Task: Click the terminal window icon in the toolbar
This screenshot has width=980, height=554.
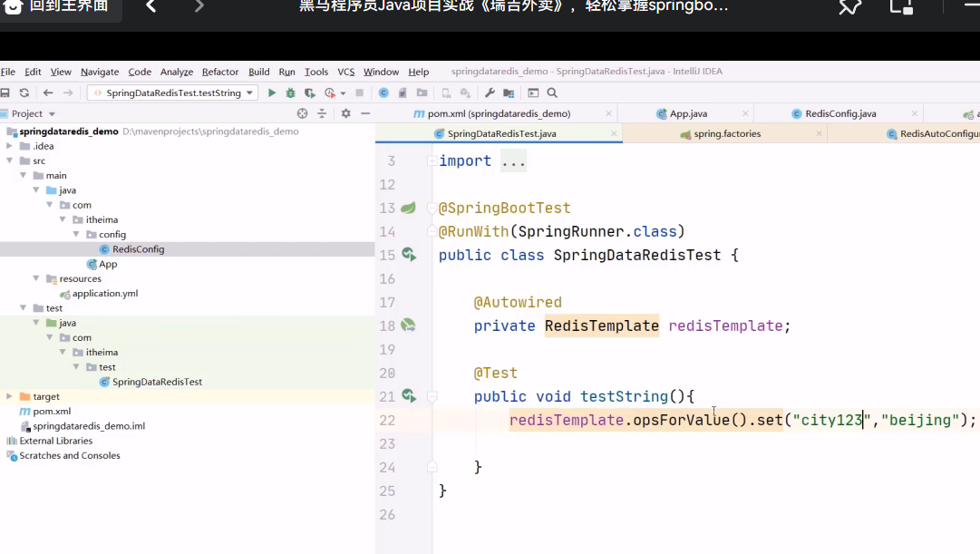Action: point(533,92)
